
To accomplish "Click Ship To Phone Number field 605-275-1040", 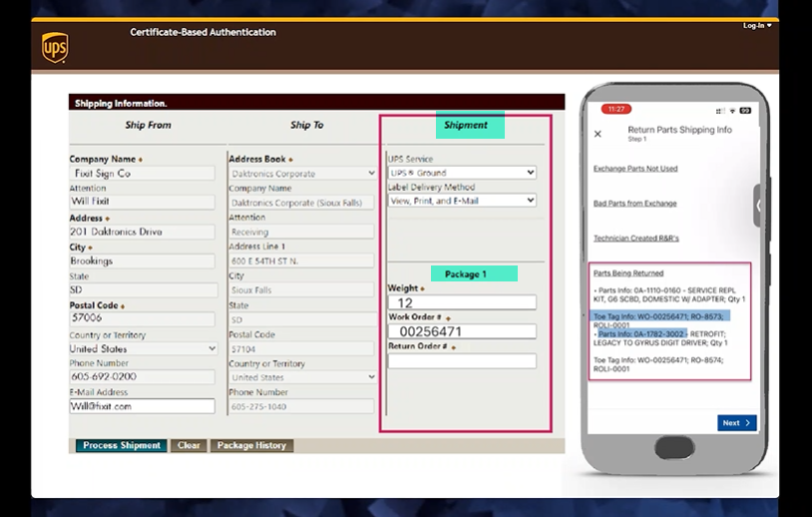I will click(301, 406).
